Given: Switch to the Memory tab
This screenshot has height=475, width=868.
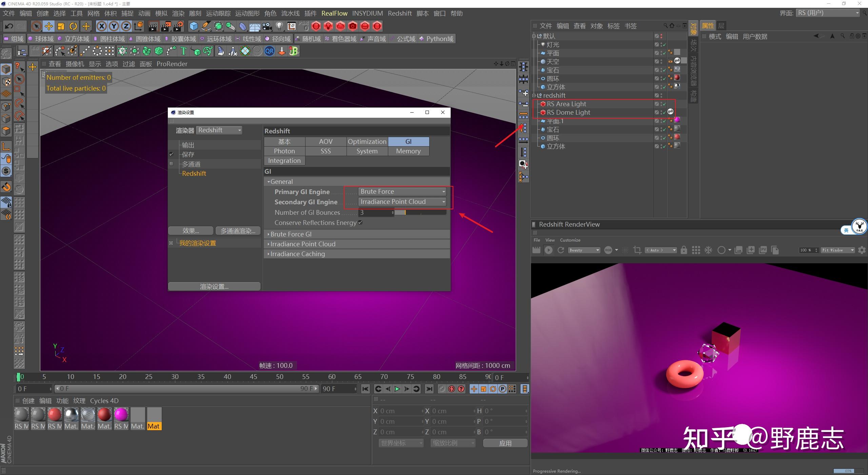Looking at the screenshot, I should (409, 151).
